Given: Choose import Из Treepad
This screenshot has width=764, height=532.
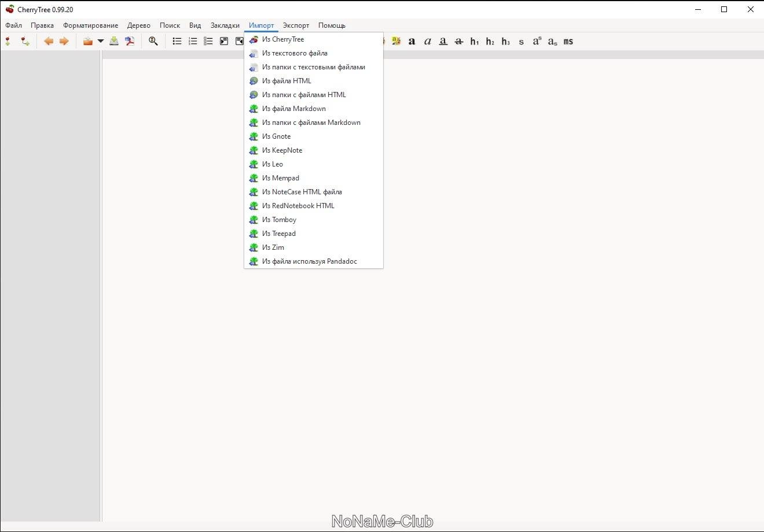Looking at the screenshot, I should pos(314,234).
